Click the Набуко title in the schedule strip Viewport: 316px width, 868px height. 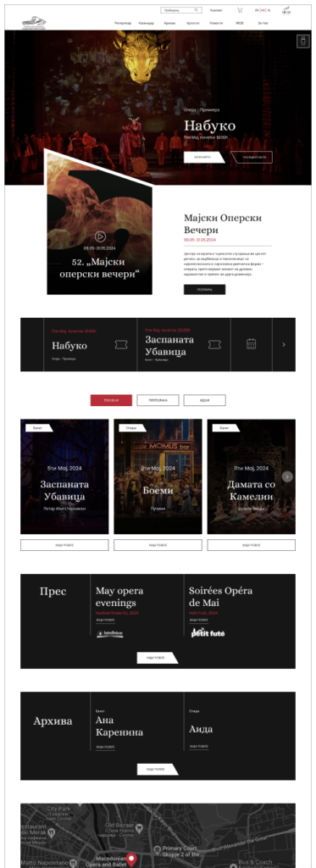click(69, 346)
